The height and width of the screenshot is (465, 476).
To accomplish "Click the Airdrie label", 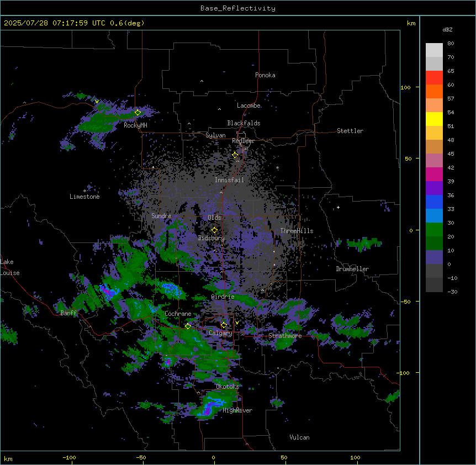I will coord(223,297).
